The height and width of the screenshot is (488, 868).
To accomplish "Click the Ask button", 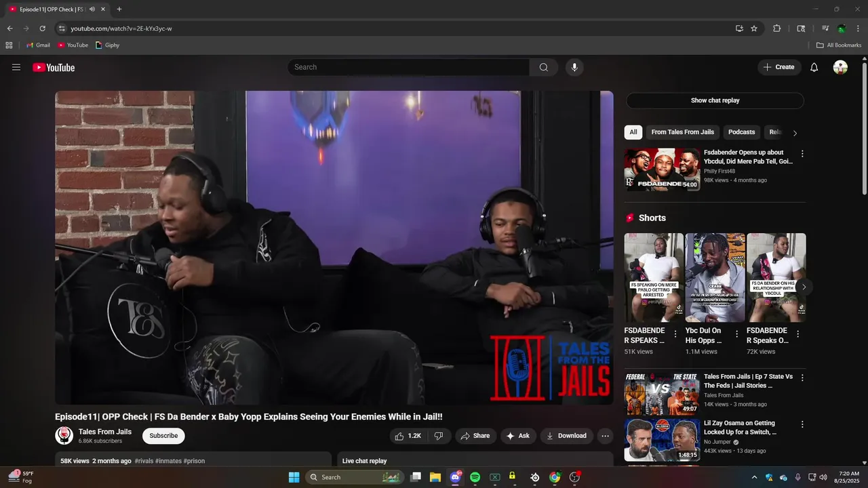I will [519, 436].
